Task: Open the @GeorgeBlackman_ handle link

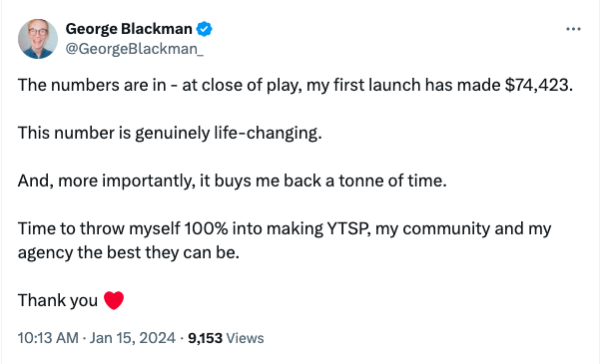Action: coord(135,49)
